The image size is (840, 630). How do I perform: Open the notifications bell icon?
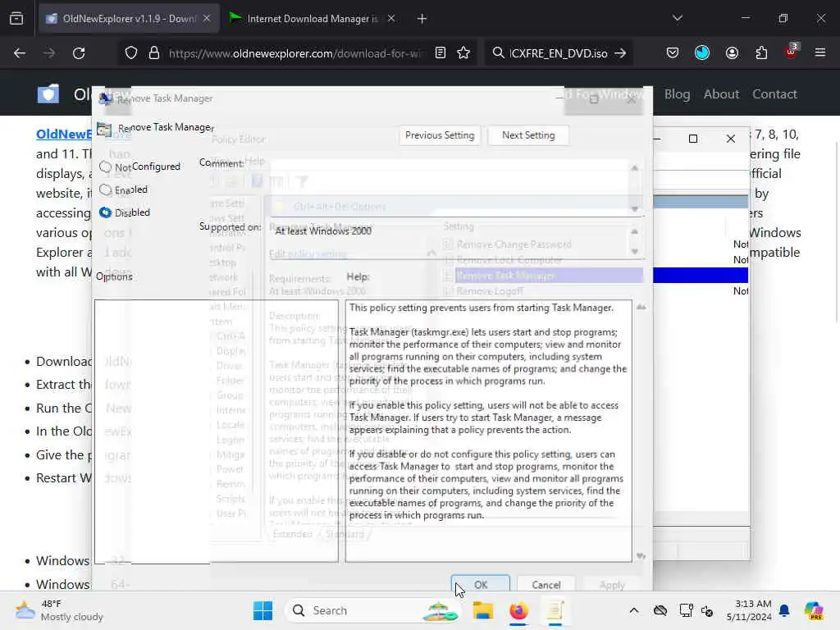784,610
